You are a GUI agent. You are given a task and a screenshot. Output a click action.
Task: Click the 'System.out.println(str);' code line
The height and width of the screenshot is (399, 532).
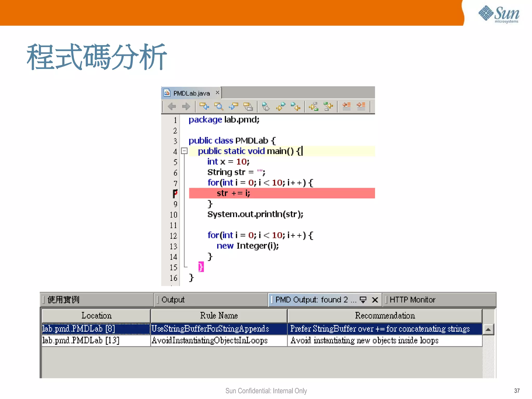pyautogui.click(x=255, y=214)
